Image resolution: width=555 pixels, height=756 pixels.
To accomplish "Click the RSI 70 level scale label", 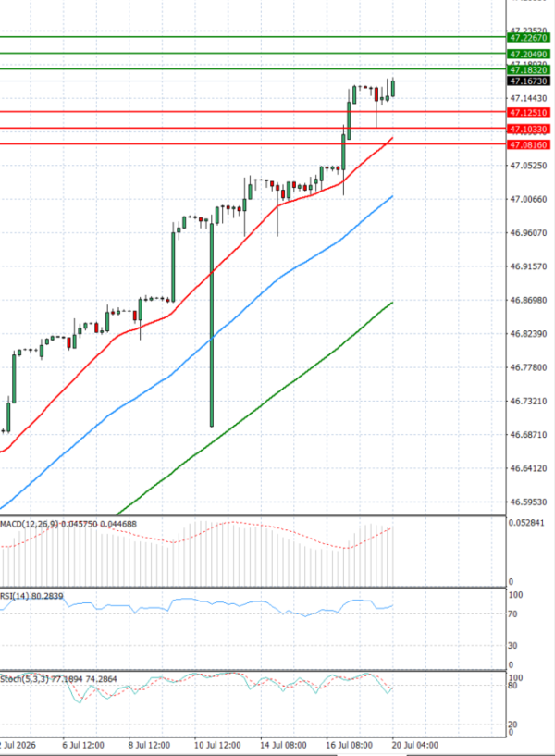I will 513,613.
